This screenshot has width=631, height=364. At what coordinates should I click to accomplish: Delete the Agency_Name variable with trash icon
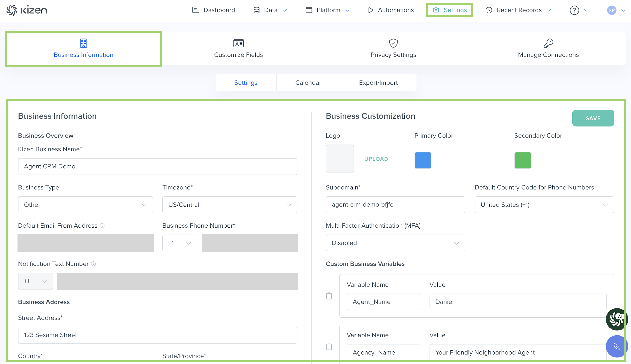click(329, 347)
